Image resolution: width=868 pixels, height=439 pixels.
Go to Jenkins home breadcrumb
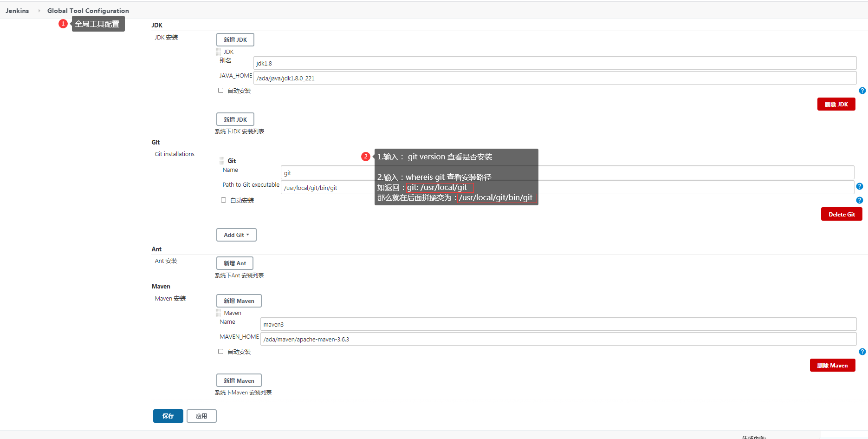coord(17,11)
